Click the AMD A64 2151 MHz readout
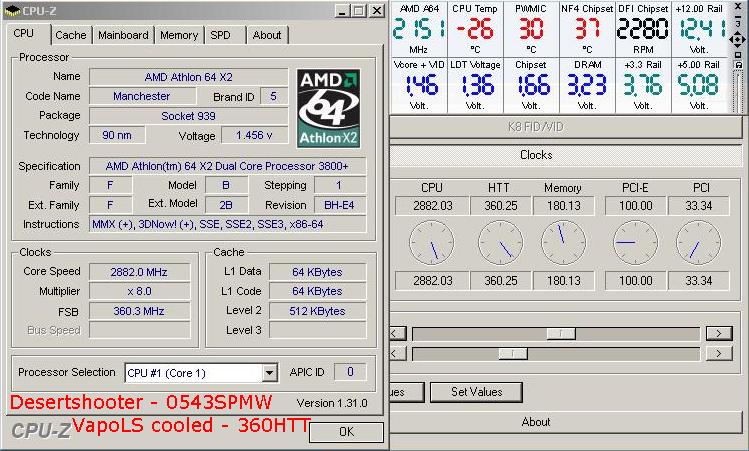The height and width of the screenshot is (451, 749). (418, 29)
